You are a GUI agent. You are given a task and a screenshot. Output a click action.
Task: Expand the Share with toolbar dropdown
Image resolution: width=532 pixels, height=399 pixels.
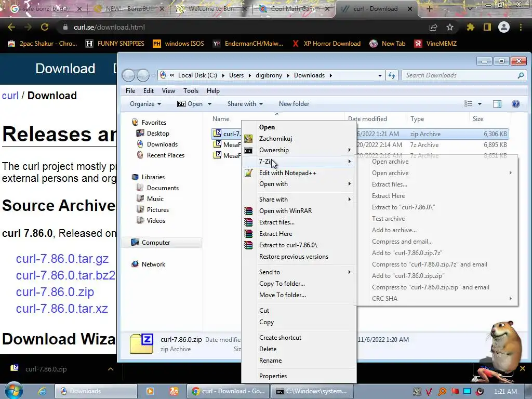[245, 104]
